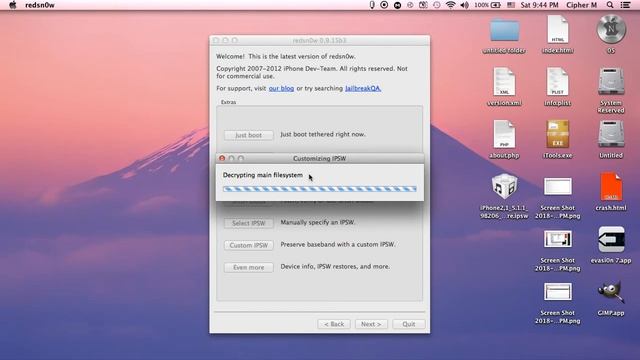The image size is (640, 360).
Task: Click the Even more button
Action: click(249, 267)
